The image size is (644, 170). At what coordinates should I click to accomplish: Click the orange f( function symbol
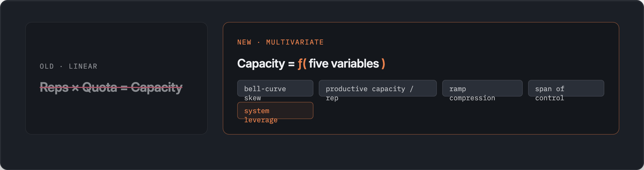[x=302, y=64]
